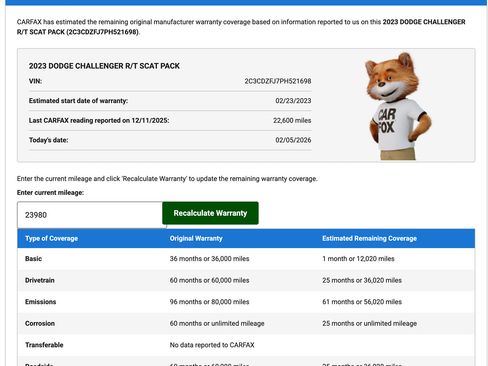Focus the current mileage input field
Viewport: 488px width, 366px height.
coord(90,215)
